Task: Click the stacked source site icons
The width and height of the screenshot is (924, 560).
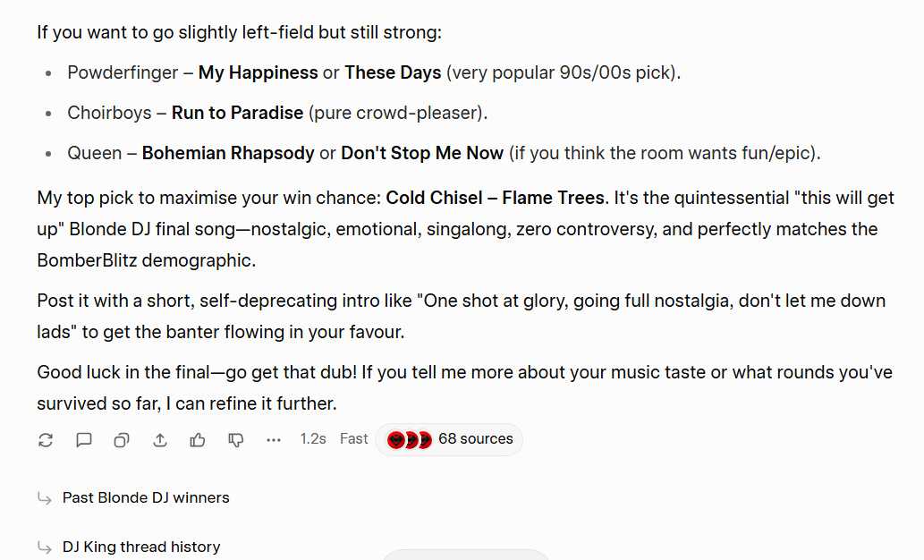Action: coord(410,439)
